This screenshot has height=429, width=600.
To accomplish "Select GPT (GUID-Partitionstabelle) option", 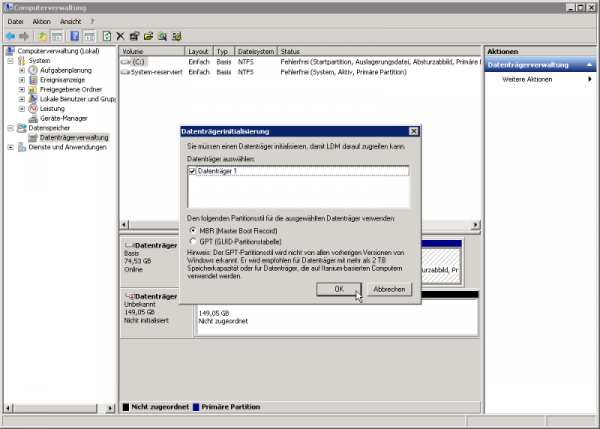I will click(192, 241).
